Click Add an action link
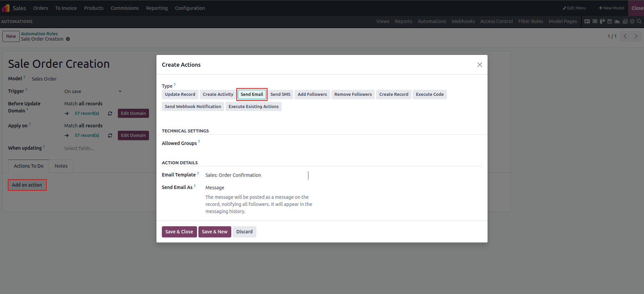This screenshot has height=294, width=644. [x=27, y=185]
